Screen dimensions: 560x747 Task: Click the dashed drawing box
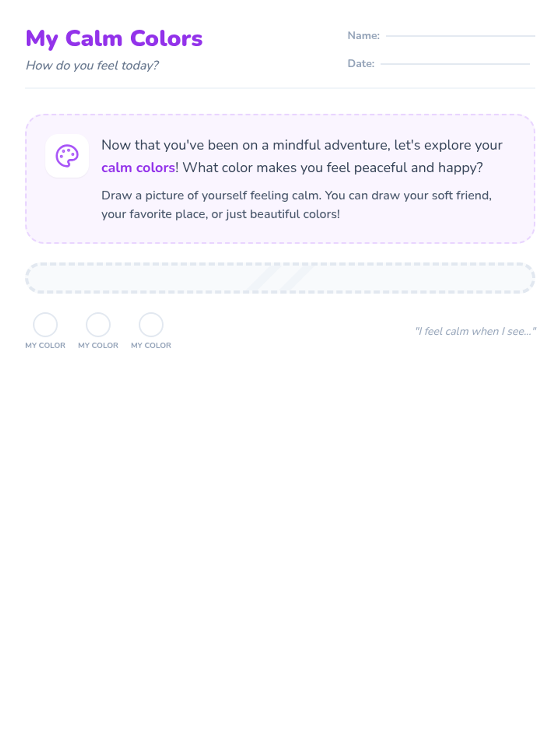[280, 278]
